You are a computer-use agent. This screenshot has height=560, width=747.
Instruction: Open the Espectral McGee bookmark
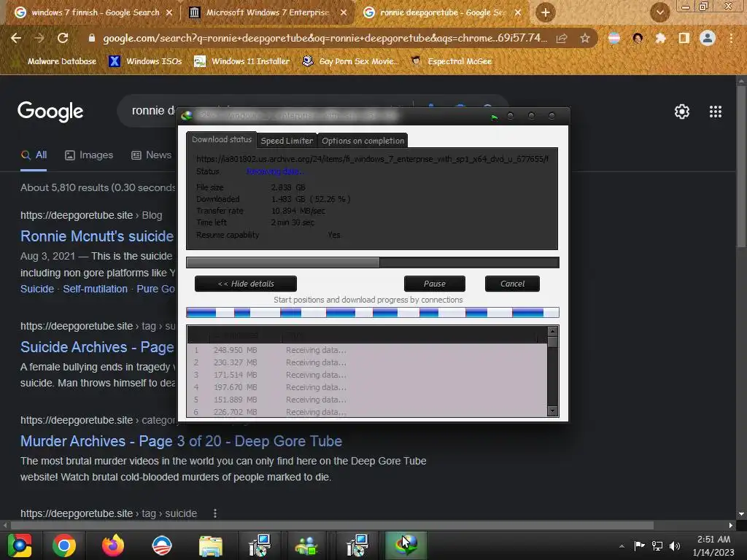pos(451,61)
